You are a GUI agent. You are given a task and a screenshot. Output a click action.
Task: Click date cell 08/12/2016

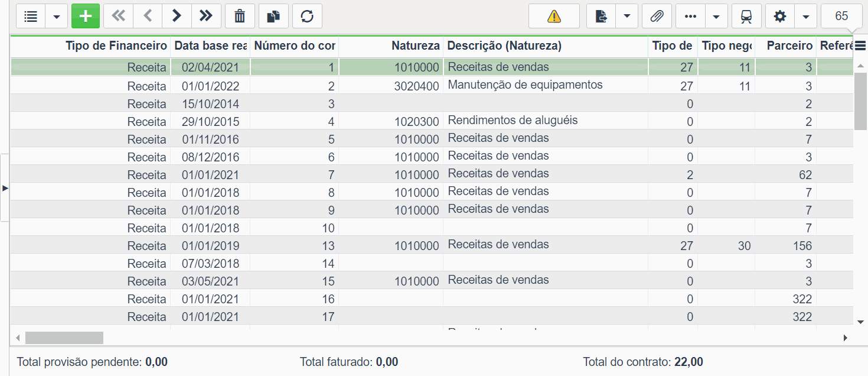(x=210, y=157)
